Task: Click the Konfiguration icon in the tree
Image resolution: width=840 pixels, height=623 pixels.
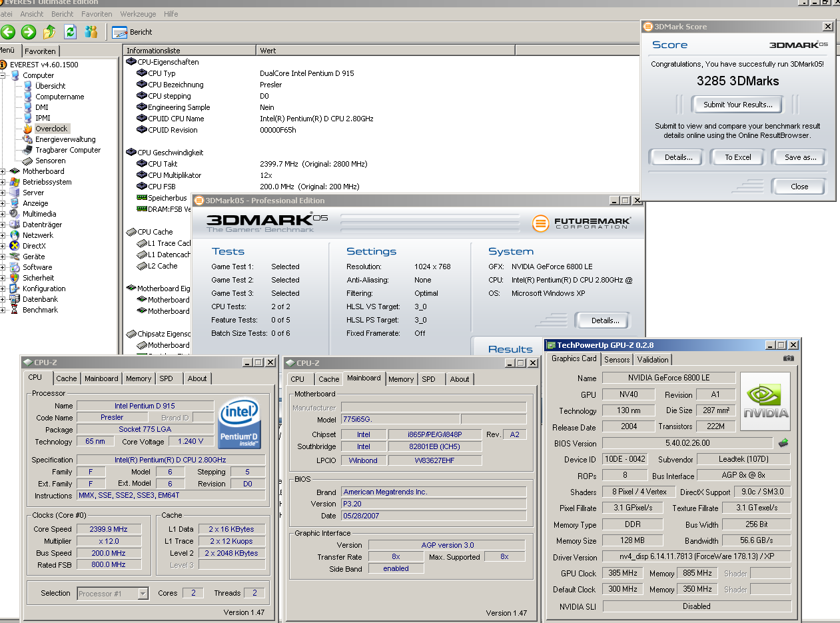Action: tap(15, 289)
